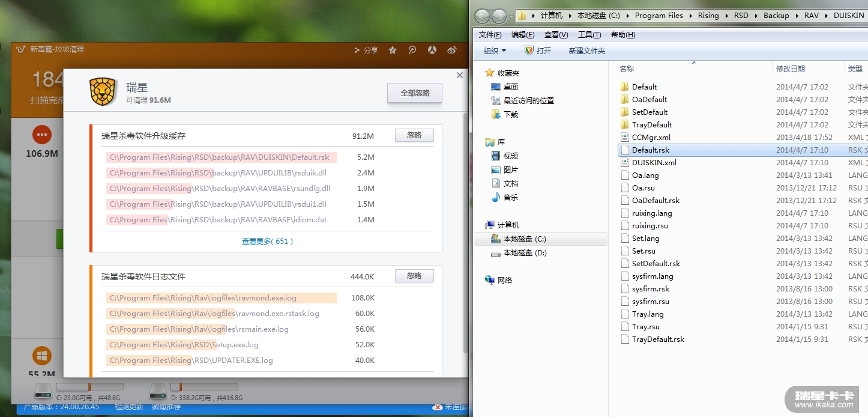The height and width of the screenshot is (417, 868).
Task: Select the RAVBASE\rsundlg.dll path row
Action: pos(222,189)
